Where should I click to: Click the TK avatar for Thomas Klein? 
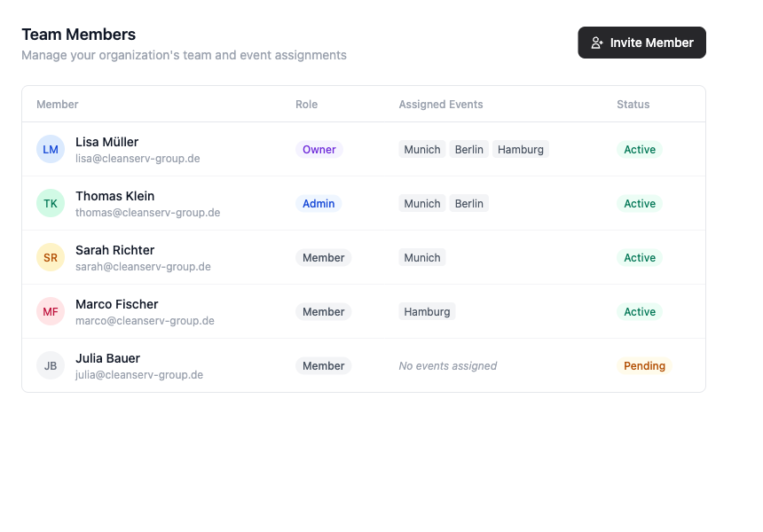[51, 203]
